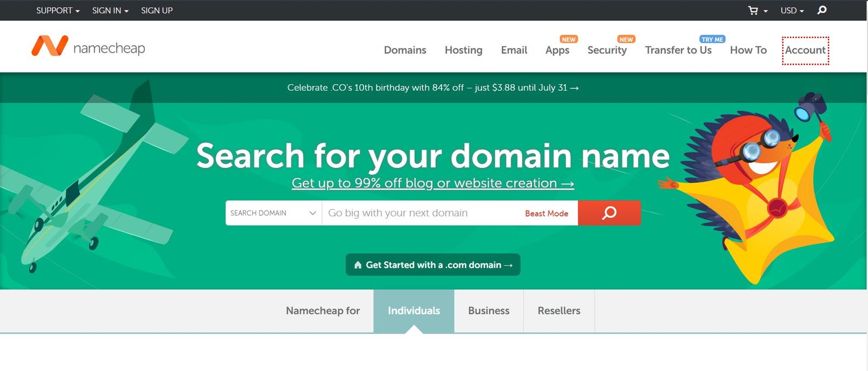
Task: Open the Security menu item
Action: (x=607, y=50)
